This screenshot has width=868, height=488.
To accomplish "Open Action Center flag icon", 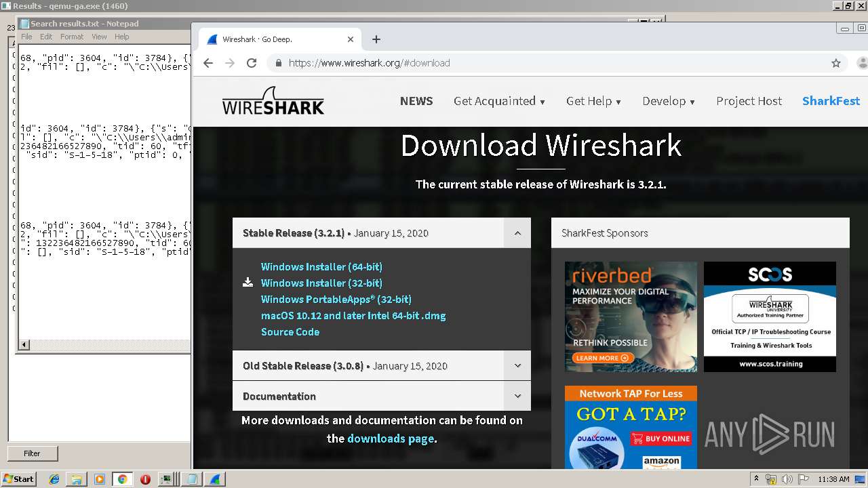I will coord(804,479).
